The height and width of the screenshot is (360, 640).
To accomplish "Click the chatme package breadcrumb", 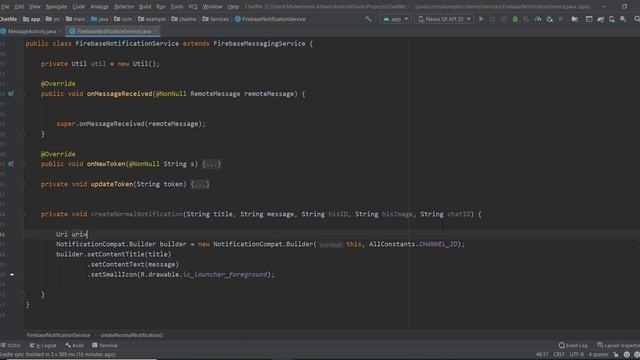I will pos(184,19).
